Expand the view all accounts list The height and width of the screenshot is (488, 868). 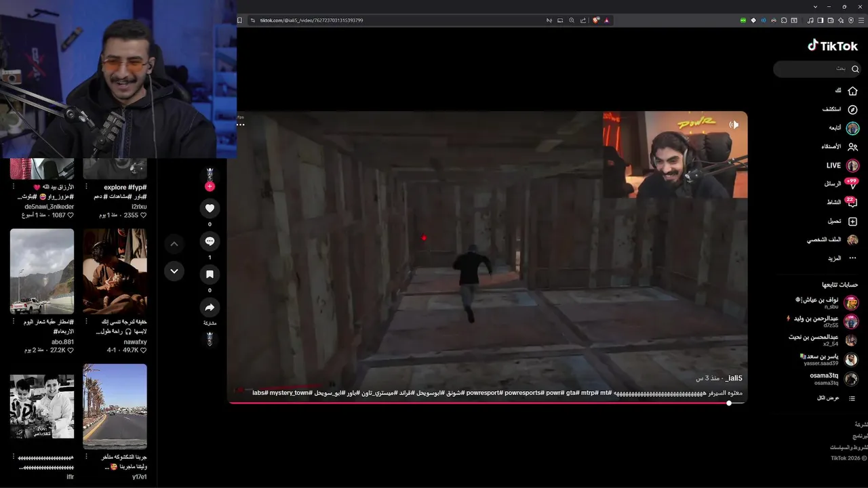[837, 398]
